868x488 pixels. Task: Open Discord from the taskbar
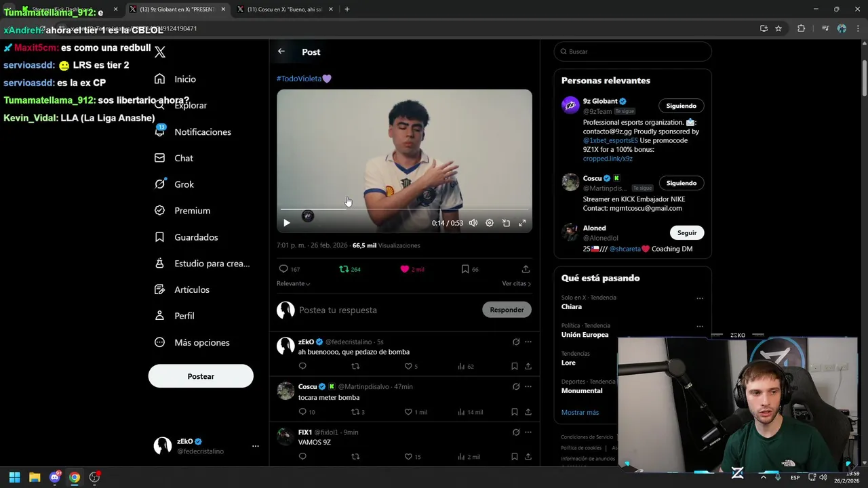55,477
